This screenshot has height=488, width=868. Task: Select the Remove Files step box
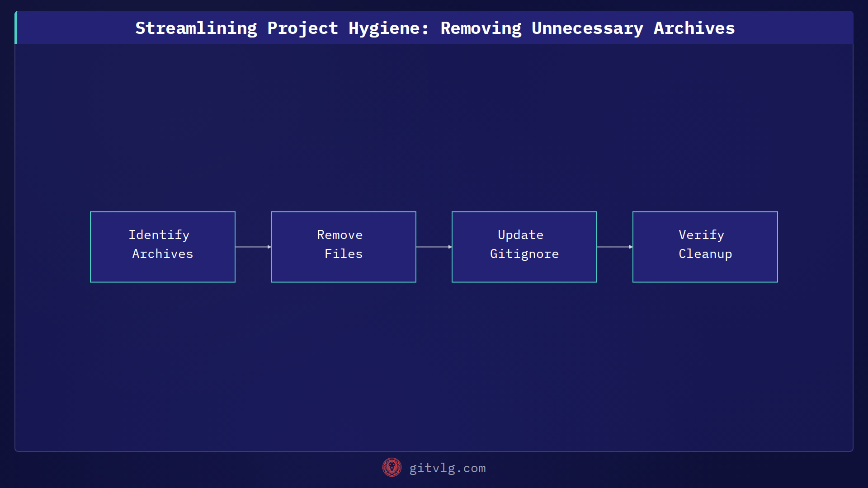click(x=344, y=247)
